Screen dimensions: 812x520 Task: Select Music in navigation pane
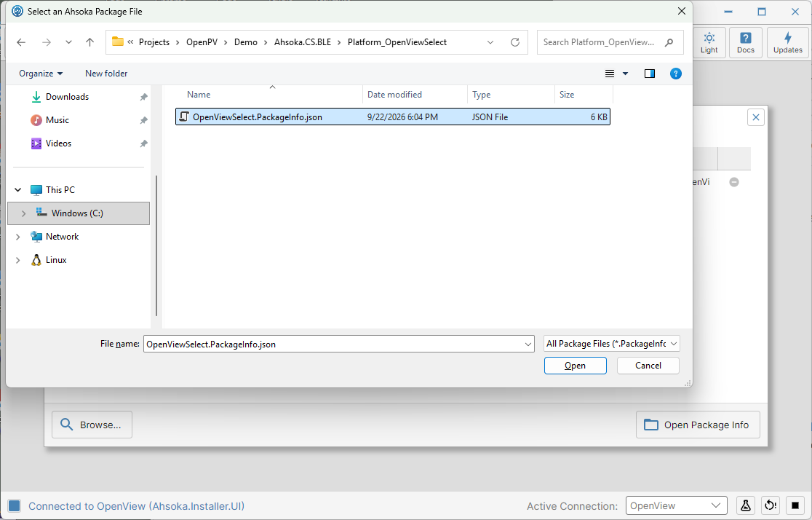pyautogui.click(x=57, y=120)
